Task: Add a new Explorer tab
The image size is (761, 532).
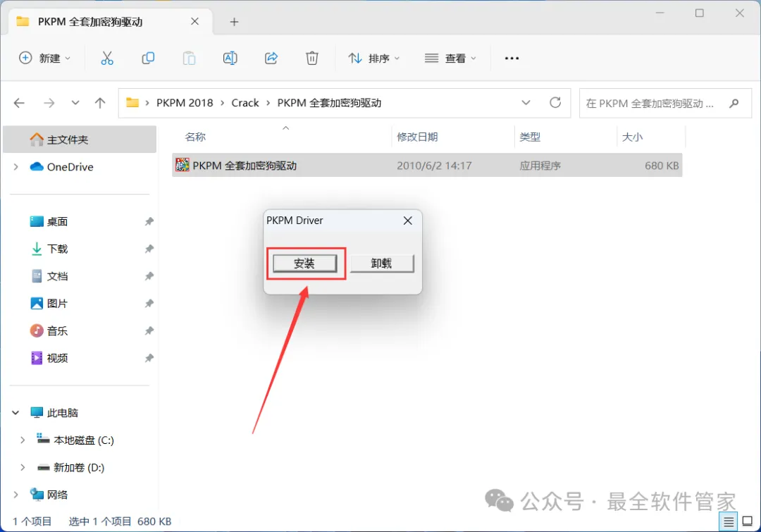Action: click(x=235, y=22)
